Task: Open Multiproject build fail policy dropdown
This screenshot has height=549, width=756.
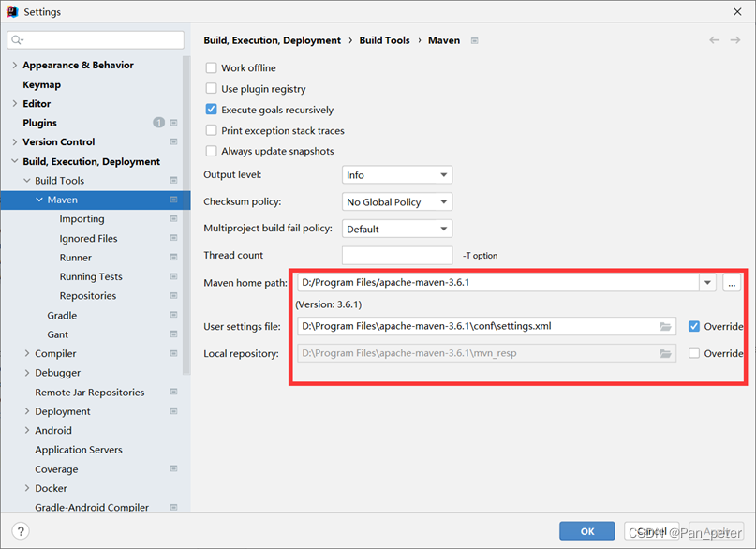Action: click(x=397, y=229)
